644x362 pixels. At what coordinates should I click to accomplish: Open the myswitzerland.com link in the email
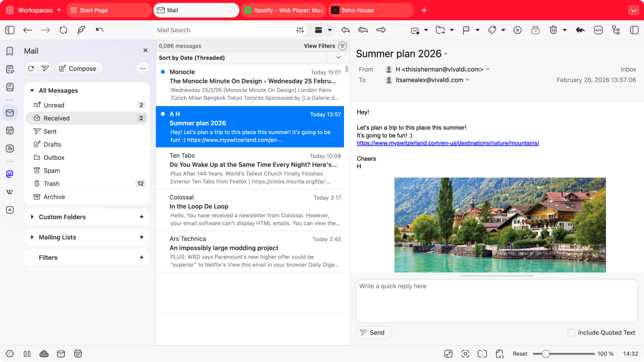point(448,143)
